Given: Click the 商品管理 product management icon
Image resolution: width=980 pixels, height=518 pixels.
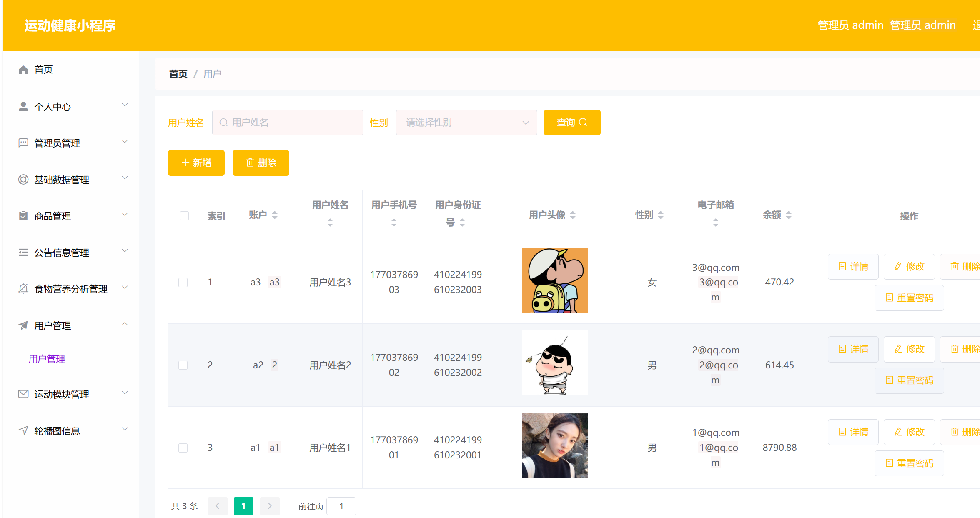Looking at the screenshot, I should click(x=23, y=215).
